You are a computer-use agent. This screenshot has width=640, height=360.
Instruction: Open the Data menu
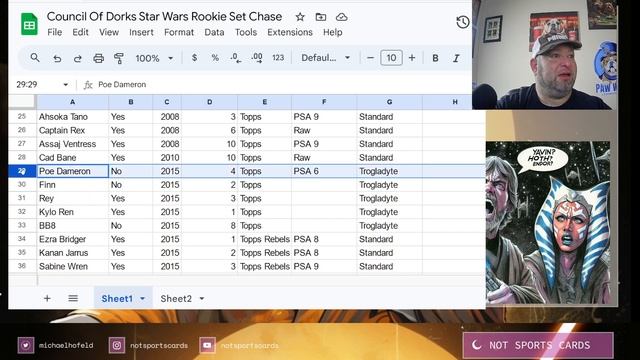pyautogui.click(x=214, y=32)
